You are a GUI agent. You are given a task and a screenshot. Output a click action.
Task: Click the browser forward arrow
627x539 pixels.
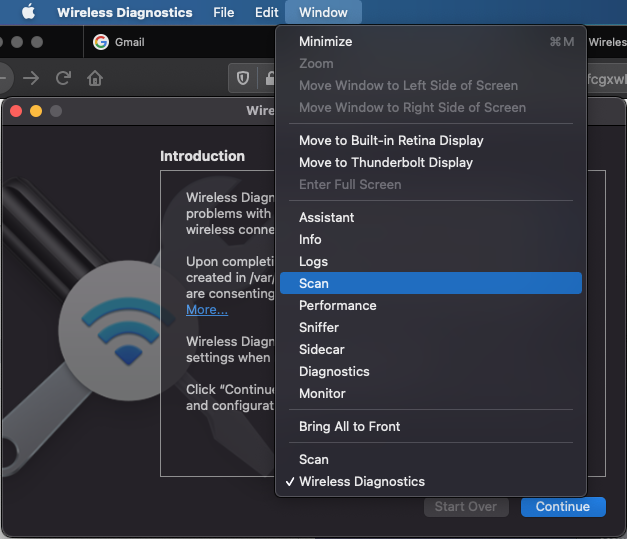[31, 78]
